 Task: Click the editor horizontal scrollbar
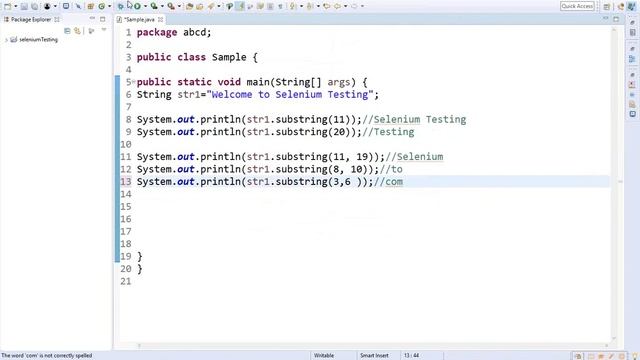[x=373, y=345]
